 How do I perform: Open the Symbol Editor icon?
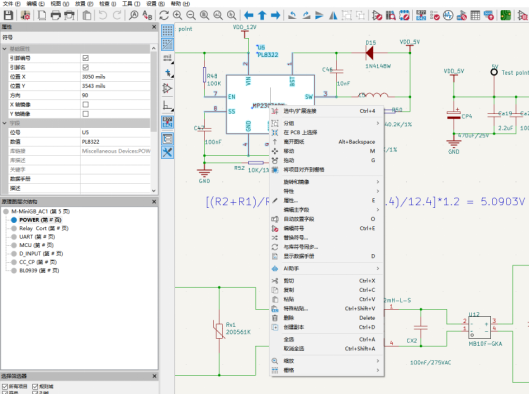377,15
